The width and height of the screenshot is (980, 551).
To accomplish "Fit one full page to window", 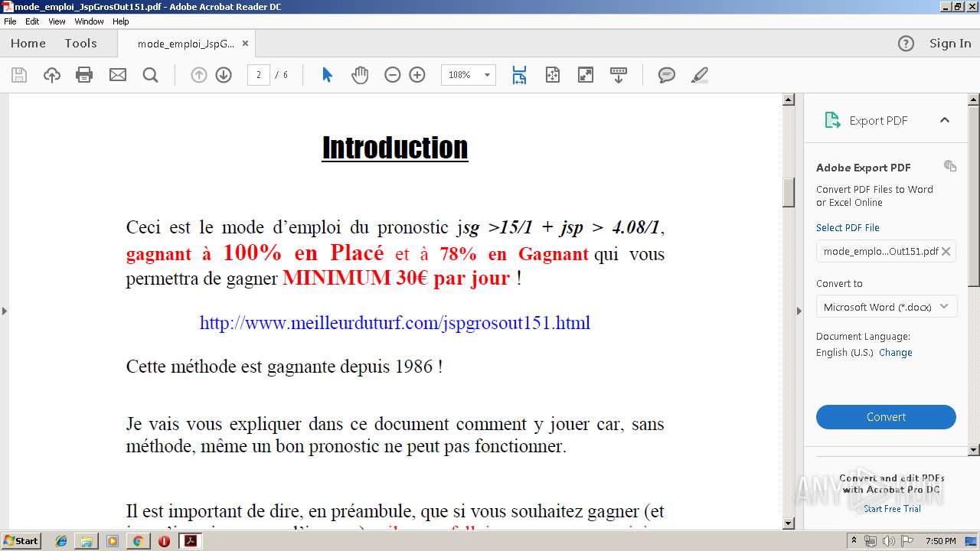I will (x=553, y=75).
